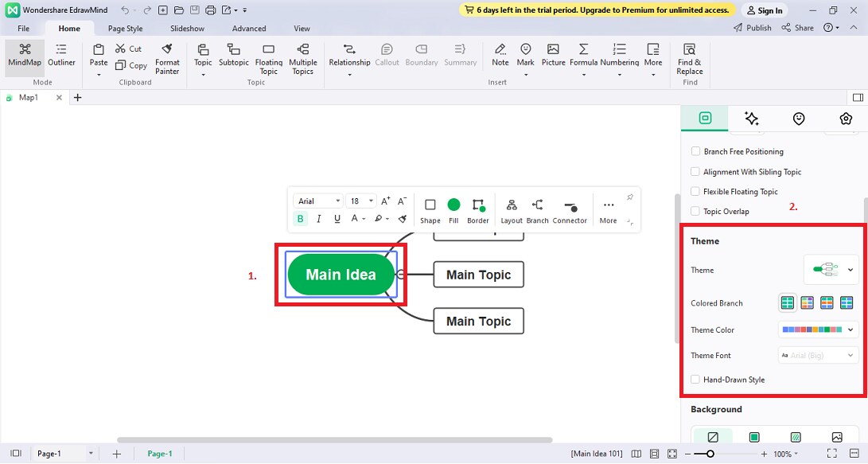Open Branch style in floating toolbar
Screen dimensions: 868x464
[x=537, y=211]
